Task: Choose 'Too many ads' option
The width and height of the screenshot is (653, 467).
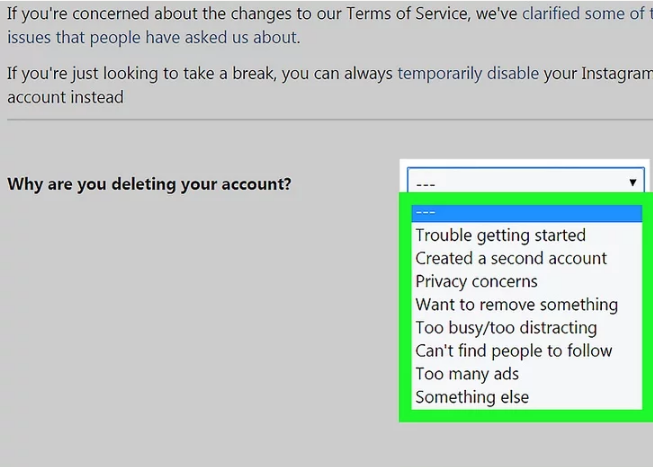Action: pos(467,373)
